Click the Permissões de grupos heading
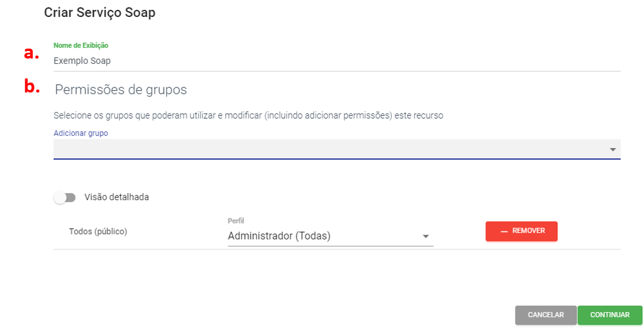This screenshot has height=329, width=644. click(x=120, y=90)
